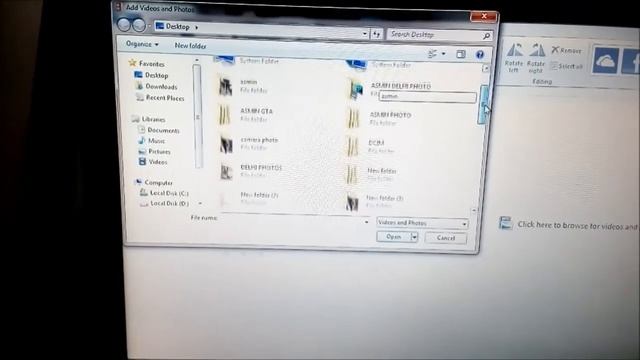Select the DCIM folder
Viewport: 640px width, 360px height.
point(370,146)
